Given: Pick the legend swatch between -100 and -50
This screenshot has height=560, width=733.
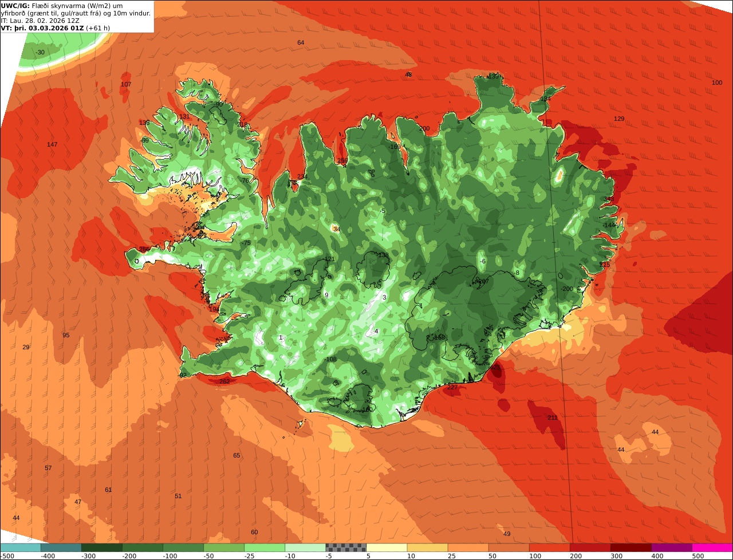Looking at the screenshot, I should [183, 547].
